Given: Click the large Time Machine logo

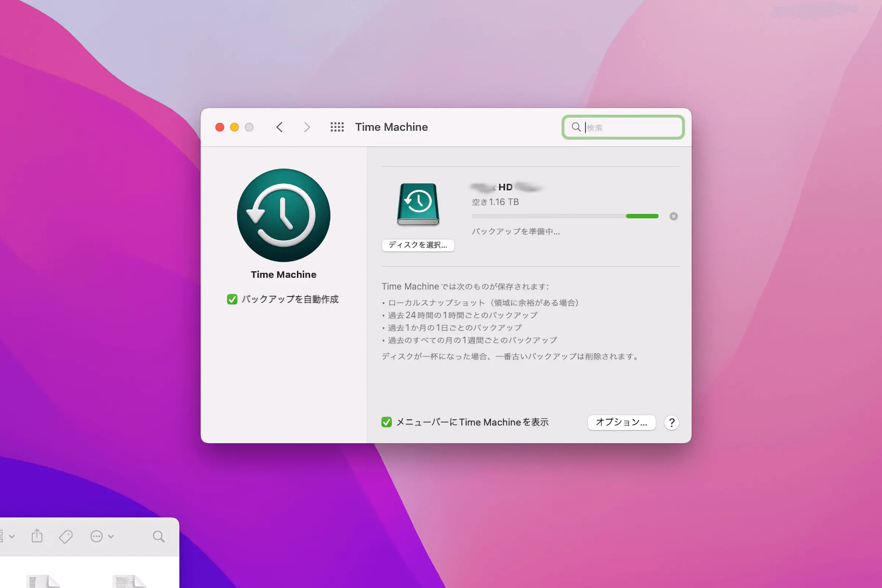Looking at the screenshot, I should tap(283, 215).
